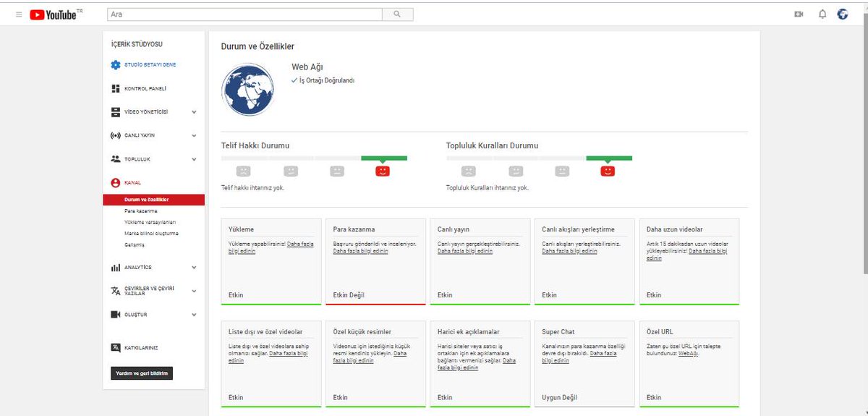Viewport: 868px width, 416px height.
Task: Click the Kontrol Paneli dashboard icon
Action: pos(116,88)
